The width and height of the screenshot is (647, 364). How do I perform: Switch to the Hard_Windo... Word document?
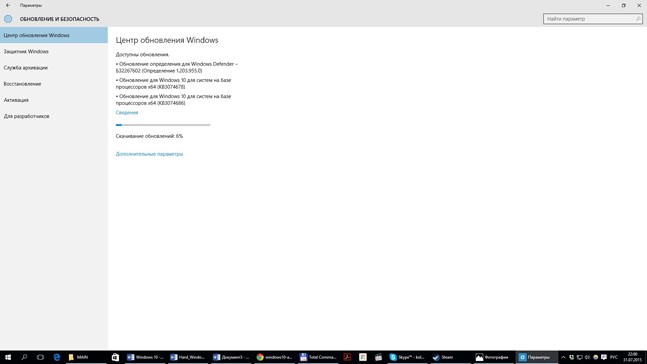coord(188,357)
